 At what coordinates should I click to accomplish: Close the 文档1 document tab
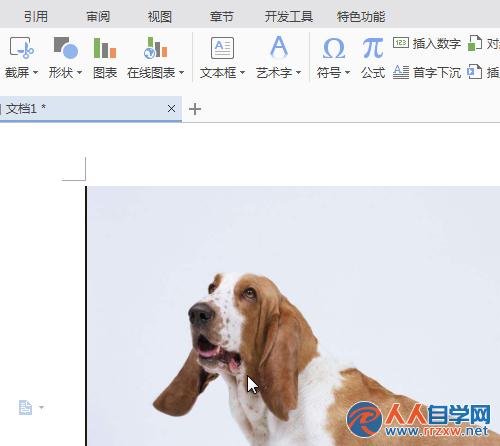click(171, 109)
